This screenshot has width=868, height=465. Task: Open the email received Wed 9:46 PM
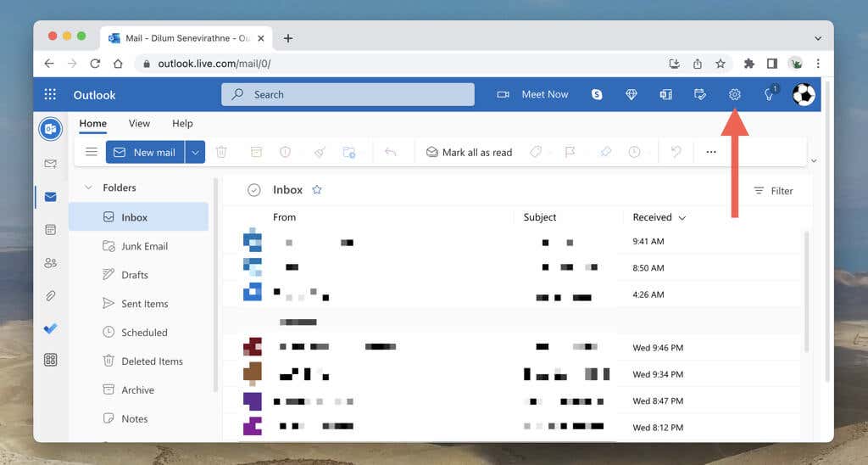point(512,348)
